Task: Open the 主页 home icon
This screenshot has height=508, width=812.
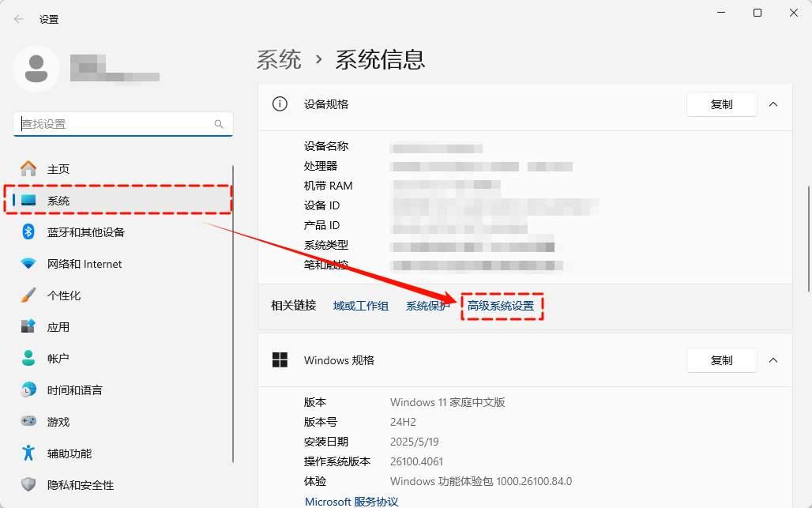Action: coord(28,169)
